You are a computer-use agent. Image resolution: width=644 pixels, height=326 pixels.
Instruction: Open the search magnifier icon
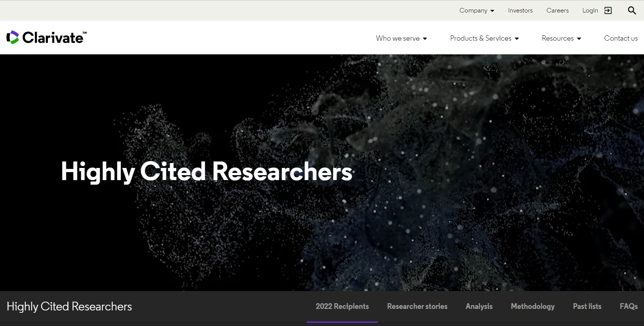click(632, 11)
